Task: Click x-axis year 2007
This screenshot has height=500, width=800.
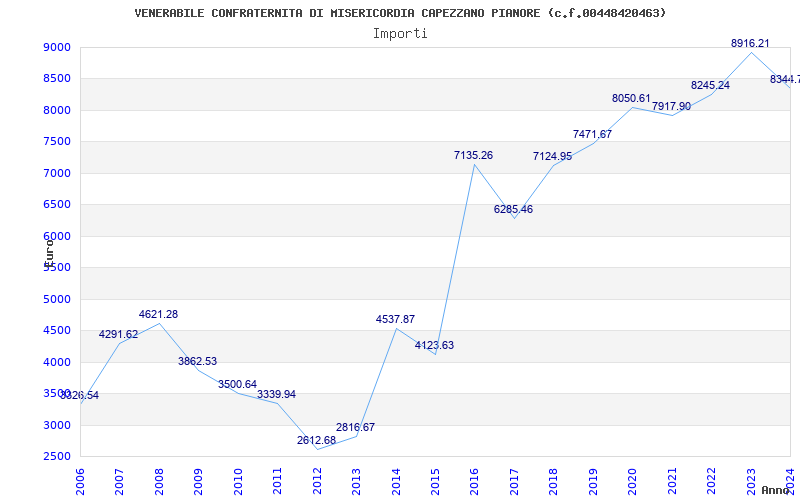Action: pos(119,482)
